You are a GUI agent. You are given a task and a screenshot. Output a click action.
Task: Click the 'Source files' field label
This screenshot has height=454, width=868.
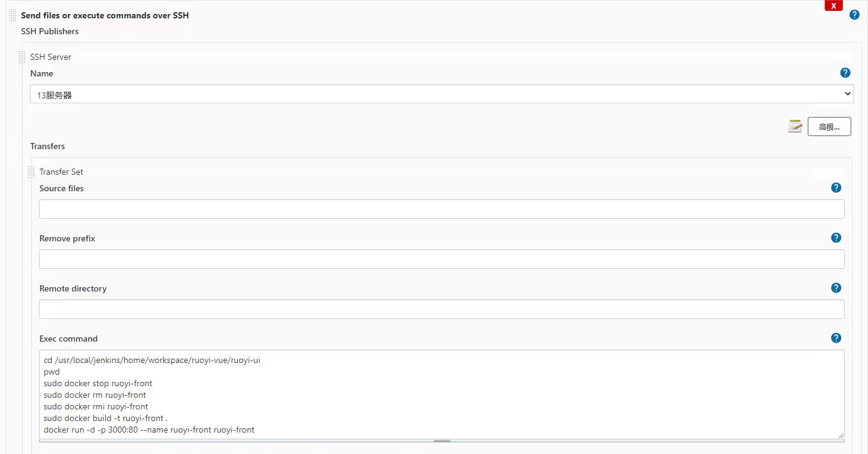point(61,188)
